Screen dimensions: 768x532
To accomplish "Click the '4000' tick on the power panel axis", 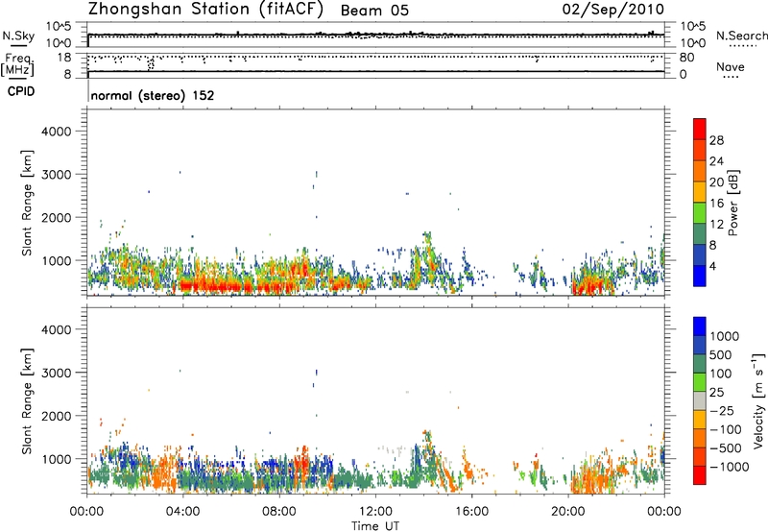I will [57, 132].
